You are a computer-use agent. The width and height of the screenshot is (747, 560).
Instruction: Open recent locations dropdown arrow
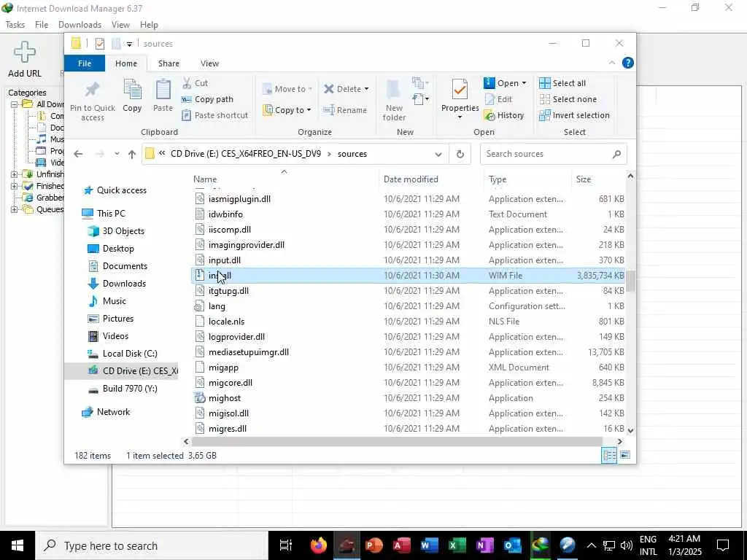point(117,154)
